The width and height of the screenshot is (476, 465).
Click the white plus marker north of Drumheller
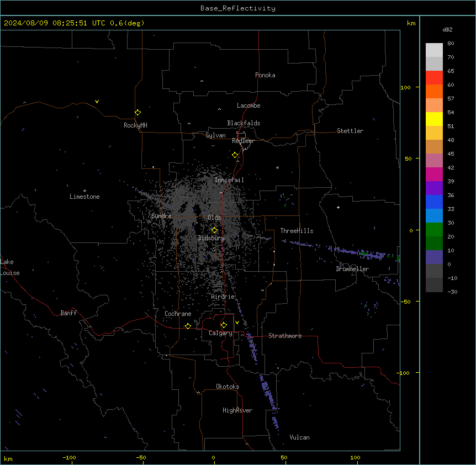[338, 207]
